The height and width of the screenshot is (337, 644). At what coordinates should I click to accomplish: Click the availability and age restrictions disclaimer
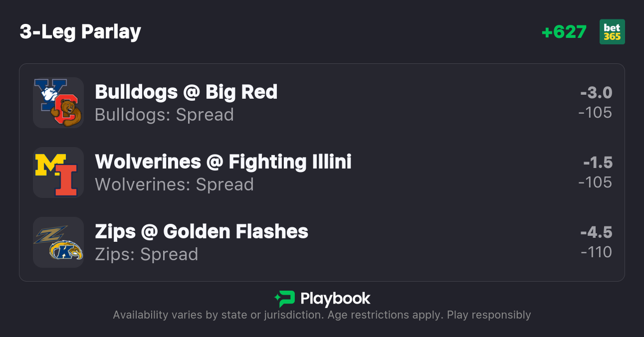pos(322,315)
